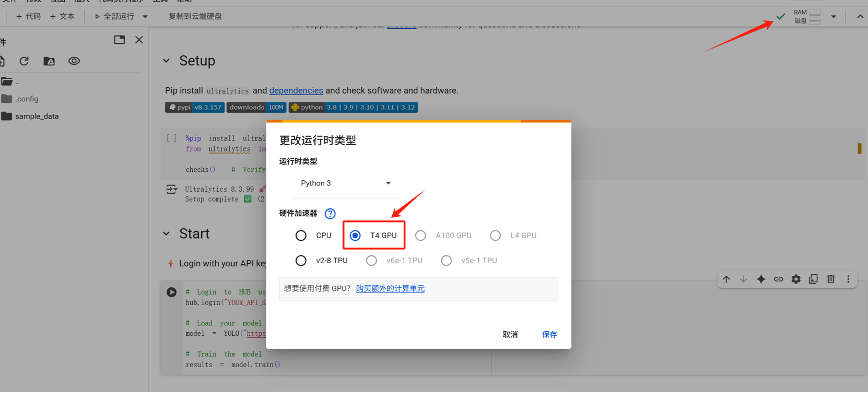The height and width of the screenshot is (398, 868).
Task: Open connection options dropdown beside RAM
Action: [834, 17]
